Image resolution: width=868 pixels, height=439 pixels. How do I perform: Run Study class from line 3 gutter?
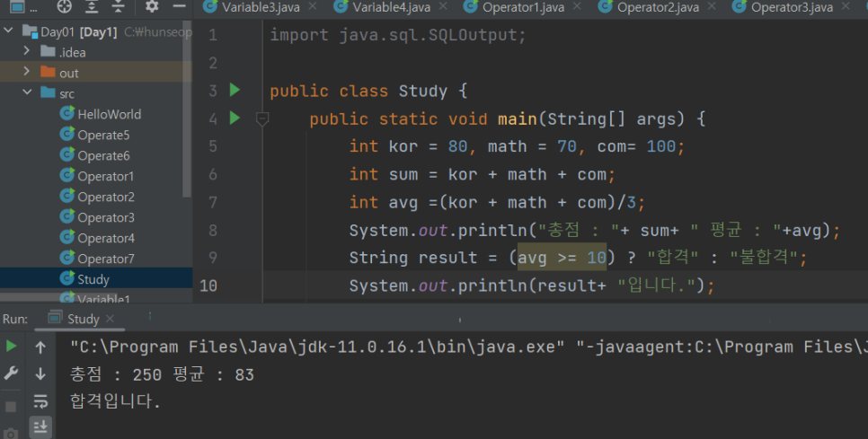tap(235, 90)
